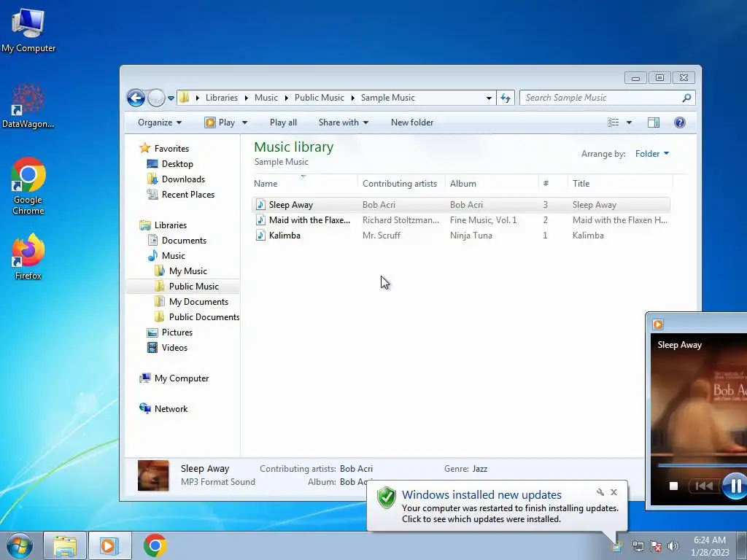This screenshot has height=560, width=747.
Task: Click into the Search Sample Music field
Action: (602, 98)
